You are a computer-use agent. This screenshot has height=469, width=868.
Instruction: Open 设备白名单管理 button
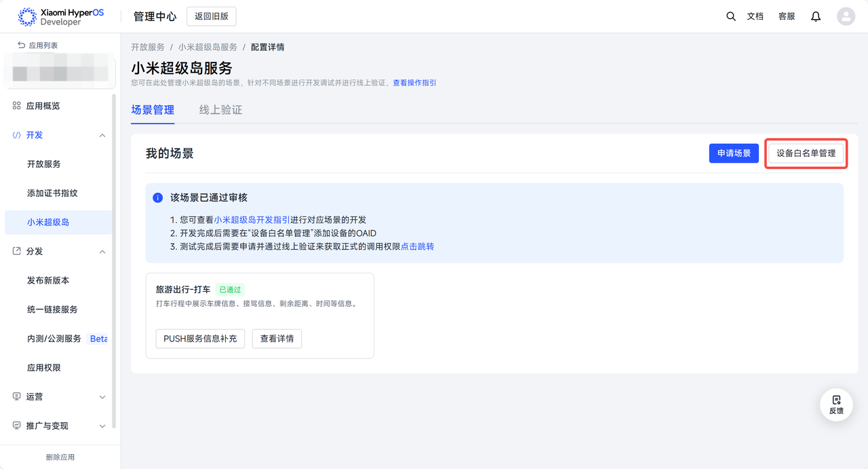(806, 153)
